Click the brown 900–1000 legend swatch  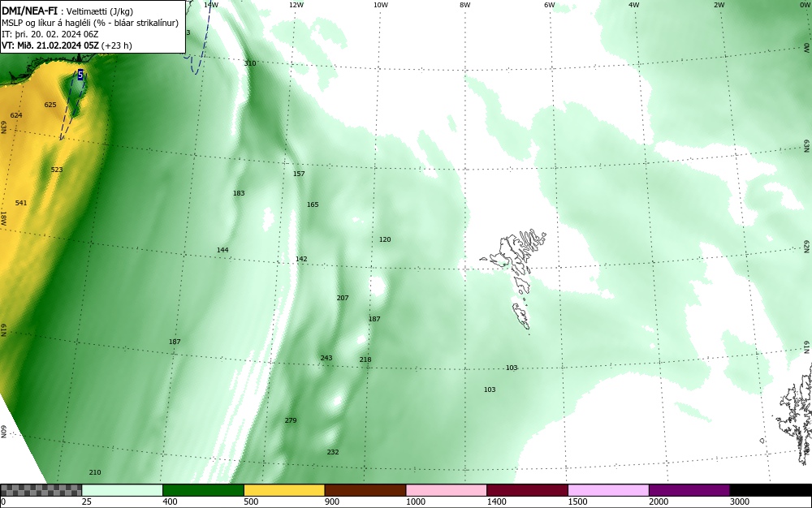point(365,490)
